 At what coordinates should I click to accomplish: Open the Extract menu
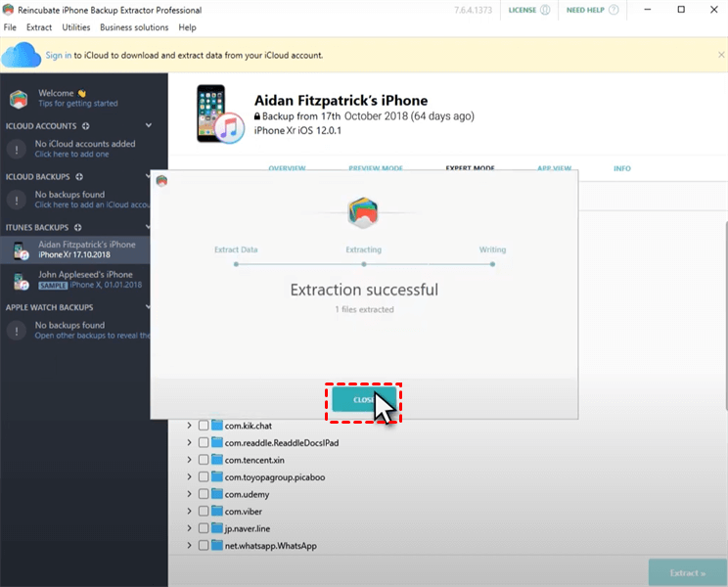(39, 27)
